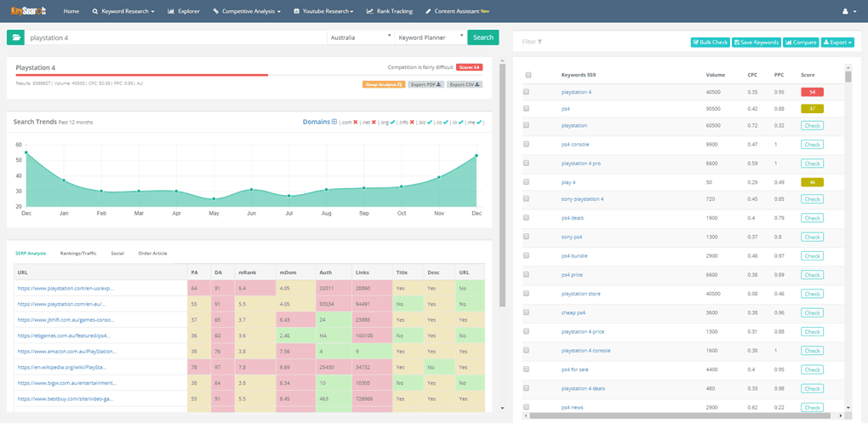868x424 pixels.
Task: Open the Keyword Planner source dropdown
Action: (x=430, y=37)
